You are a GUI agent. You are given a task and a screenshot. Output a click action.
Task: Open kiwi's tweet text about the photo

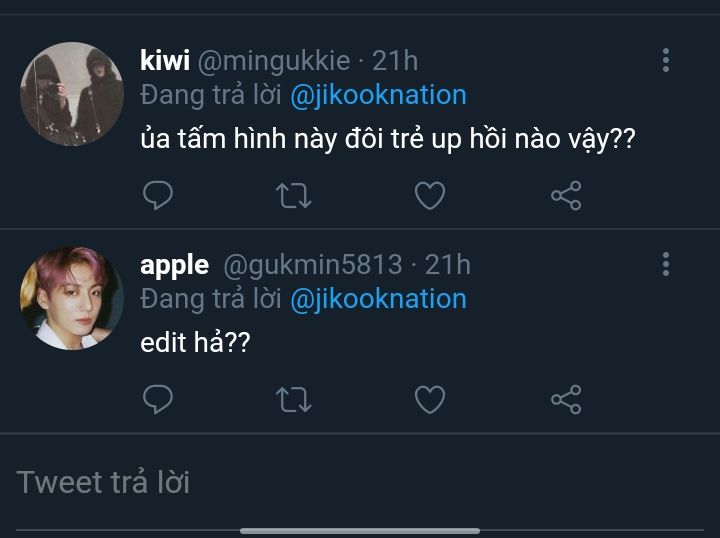tap(387, 140)
